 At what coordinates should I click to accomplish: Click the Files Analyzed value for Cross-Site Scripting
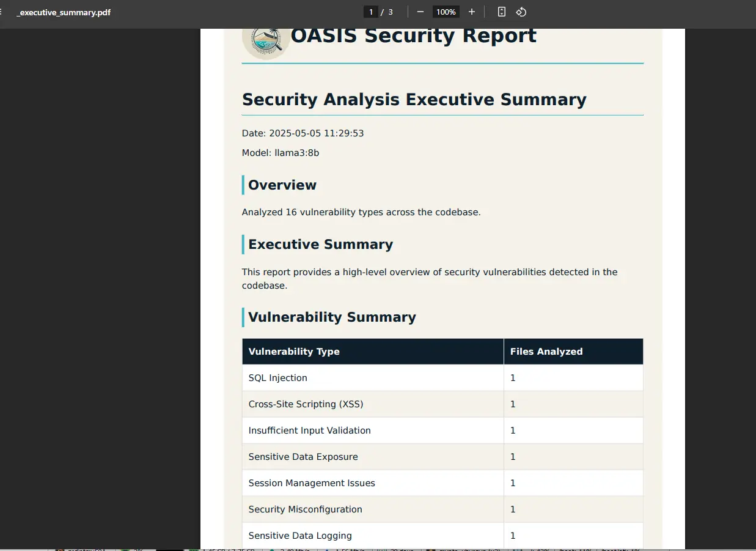(573, 404)
